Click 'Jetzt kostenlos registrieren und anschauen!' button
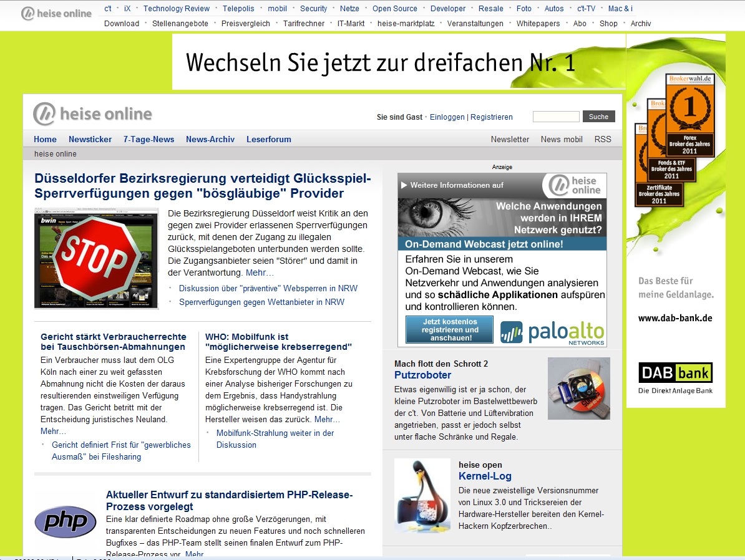The width and height of the screenshot is (745, 560). tap(449, 330)
